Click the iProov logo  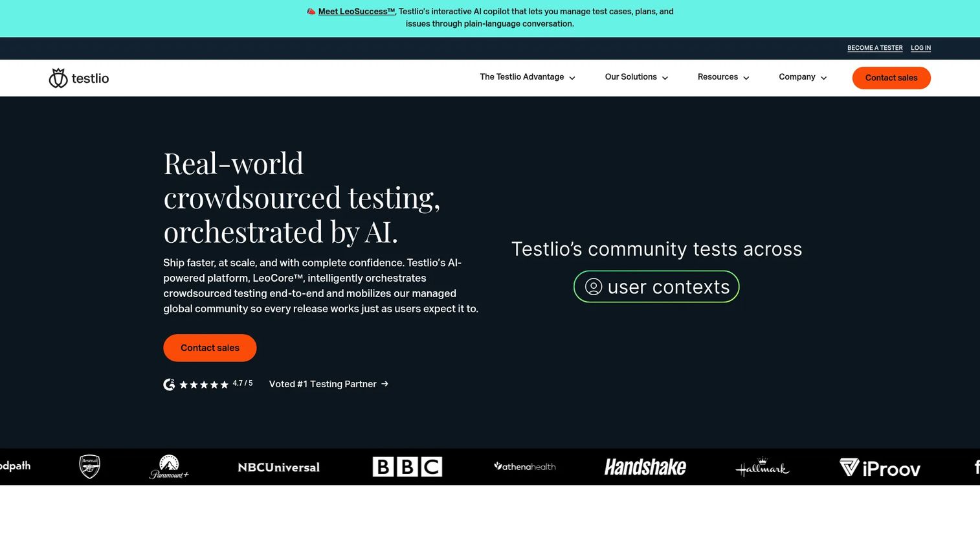point(880,467)
